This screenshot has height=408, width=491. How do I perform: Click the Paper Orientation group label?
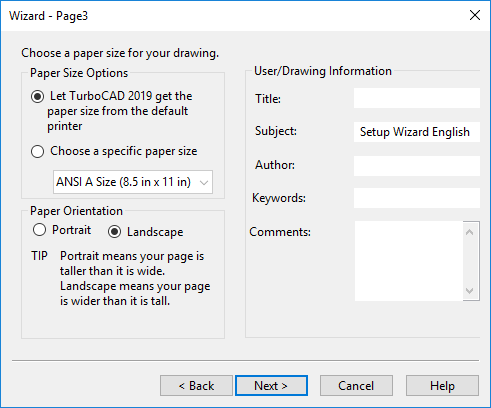tap(76, 211)
